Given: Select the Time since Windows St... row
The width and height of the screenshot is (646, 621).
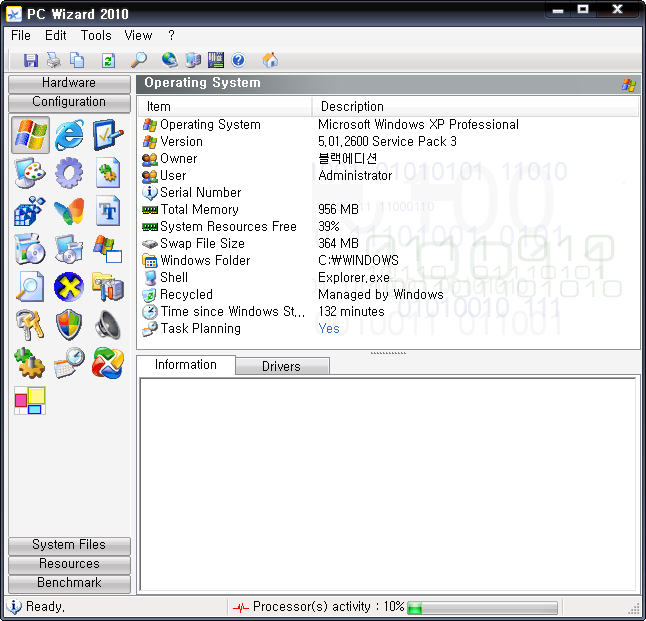Looking at the screenshot, I should tap(388, 312).
